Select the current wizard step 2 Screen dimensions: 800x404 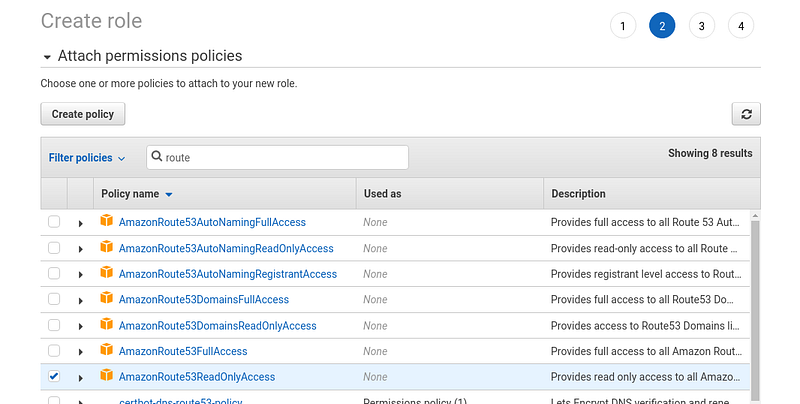[x=662, y=26]
